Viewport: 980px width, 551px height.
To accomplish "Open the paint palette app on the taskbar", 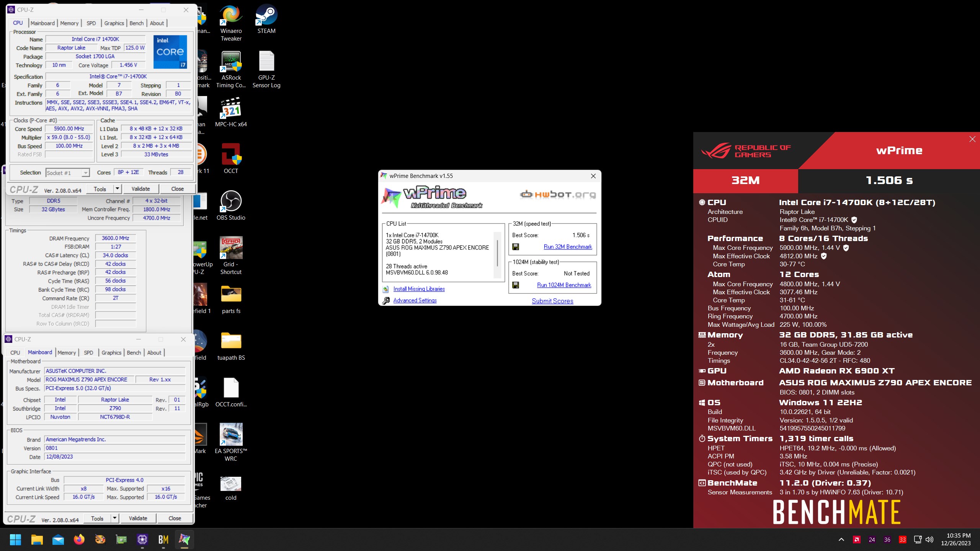I will [x=100, y=540].
